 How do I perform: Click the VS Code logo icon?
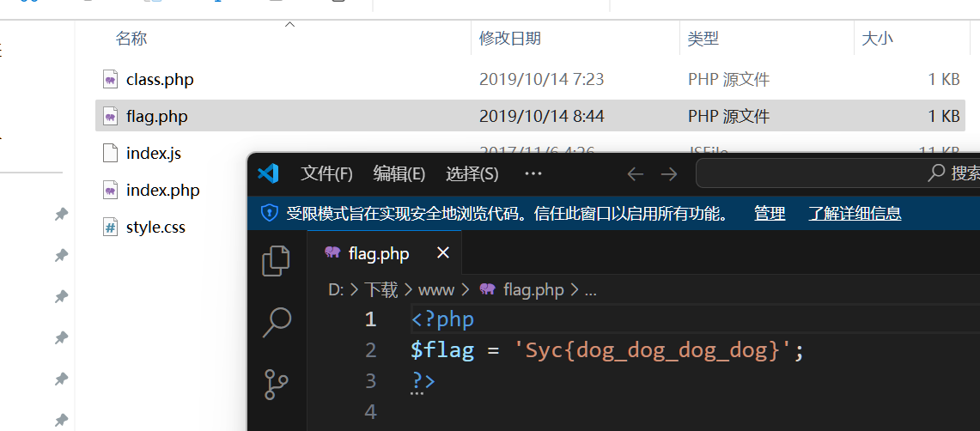pos(268,173)
